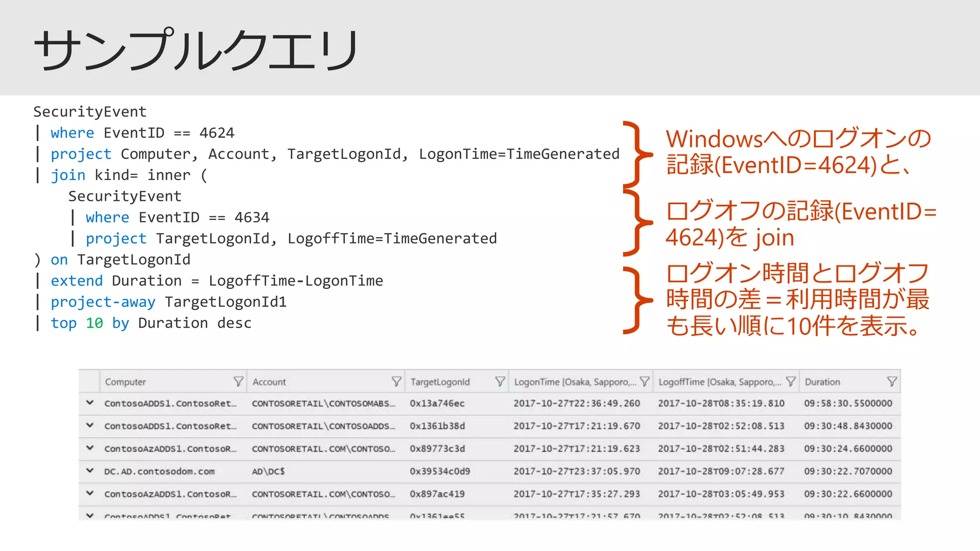The image size is (980, 551).
Task: Open the Duration column filter
Action: [x=891, y=382]
